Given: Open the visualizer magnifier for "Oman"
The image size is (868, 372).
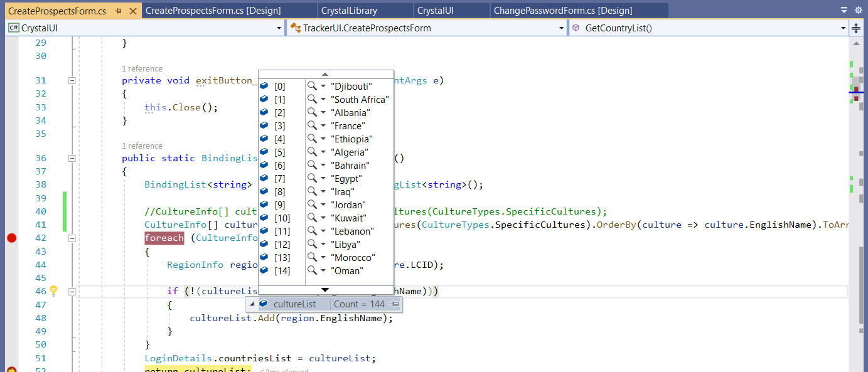Looking at the screenshot, I should click(x=312, y=270).
